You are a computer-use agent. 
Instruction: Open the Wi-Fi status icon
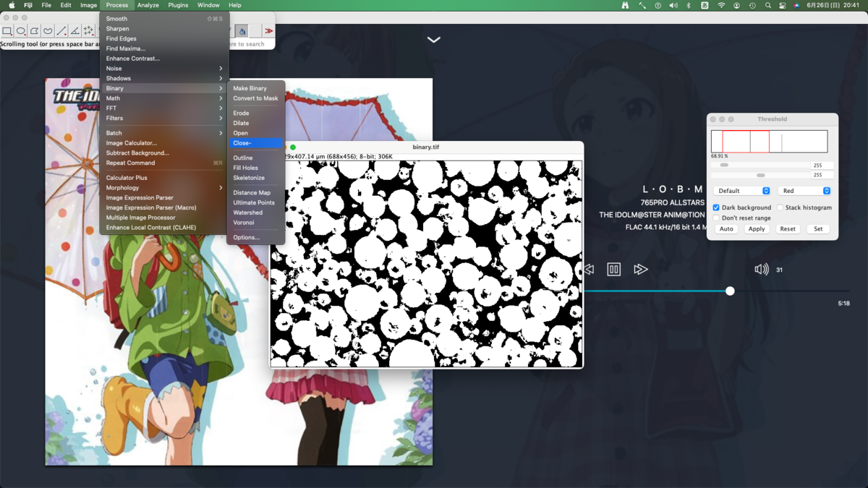tap(721, 5)
